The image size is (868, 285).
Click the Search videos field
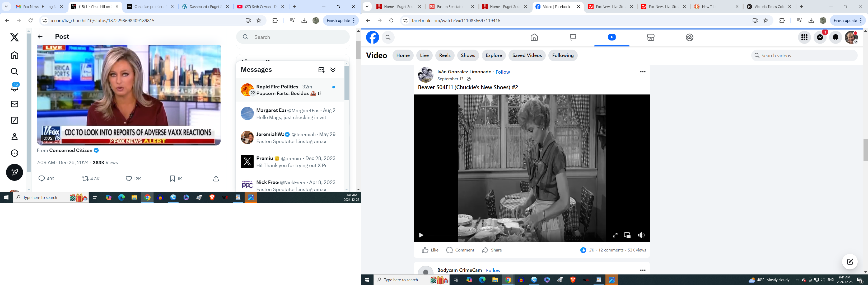pyautogui.click(x=807, y=55)
